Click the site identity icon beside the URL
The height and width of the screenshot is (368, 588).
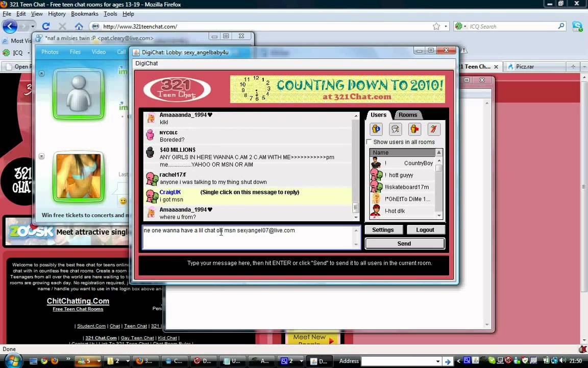(x=95, y=26)
